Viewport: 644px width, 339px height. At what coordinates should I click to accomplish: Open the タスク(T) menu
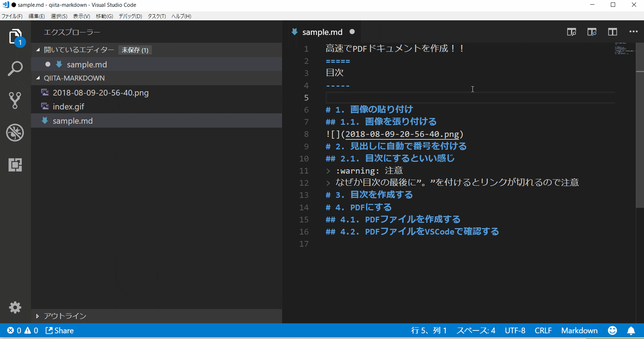click(157, 16)
